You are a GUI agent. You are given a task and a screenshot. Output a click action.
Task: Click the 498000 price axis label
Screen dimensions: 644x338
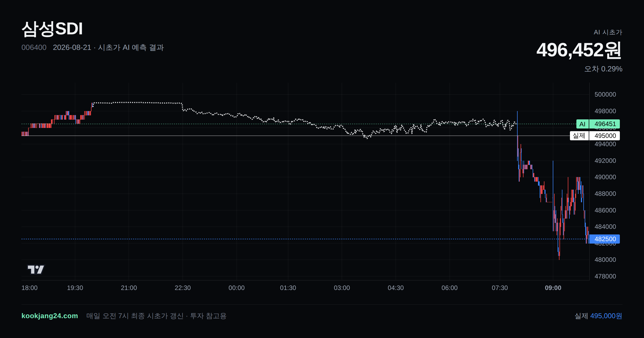(605, 111)
